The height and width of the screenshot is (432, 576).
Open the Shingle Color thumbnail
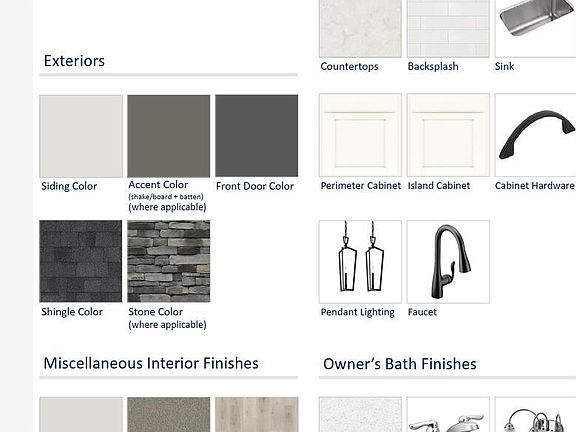[x=80, y=261]
